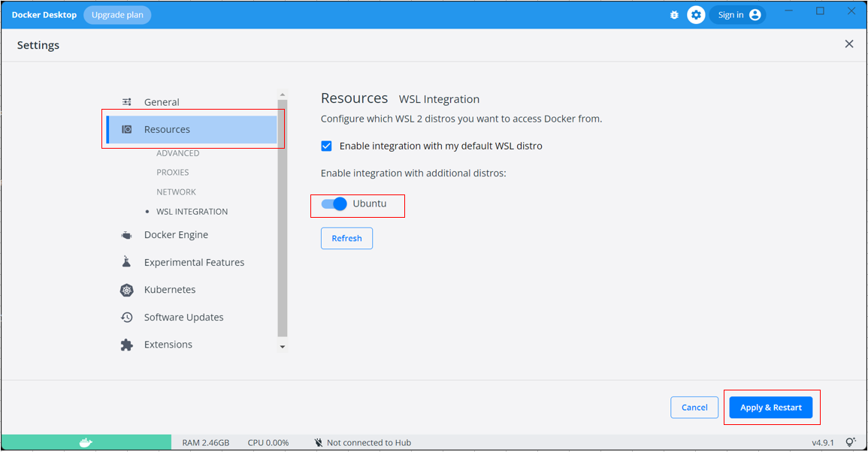Click the Docker whale status icon
868x452 pixels.
pyautogui.click(x=86, y=442)
